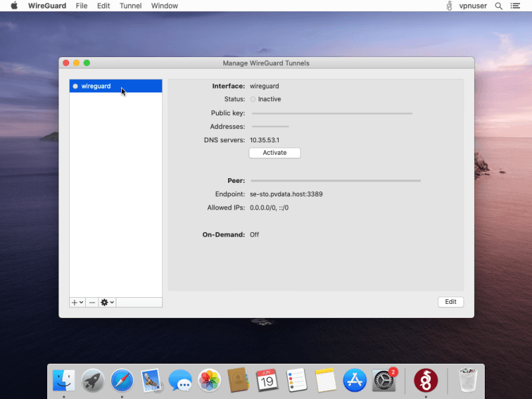Image resolution: width=532 pixels, height=399 pixels.
Task: Open the Trash in the Dock
Action: (469, 380)
